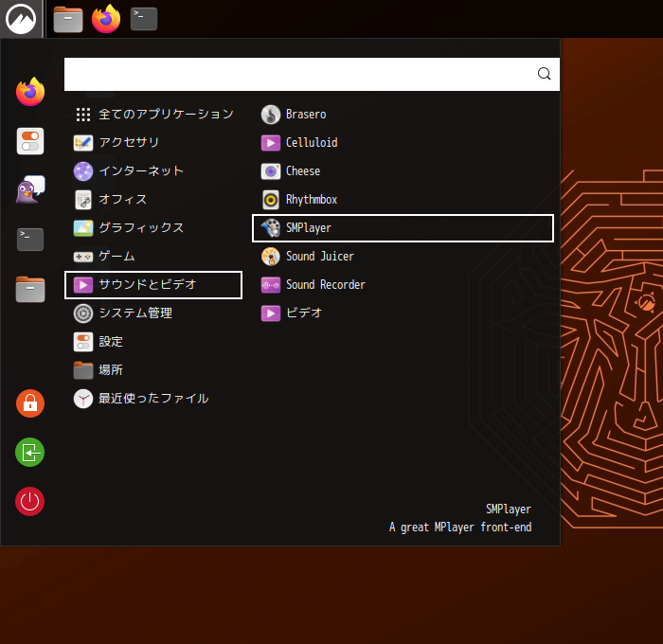Launch Sound Juicer CD ripper
This screenshot has width=663, height=644.
click(403, 257)
